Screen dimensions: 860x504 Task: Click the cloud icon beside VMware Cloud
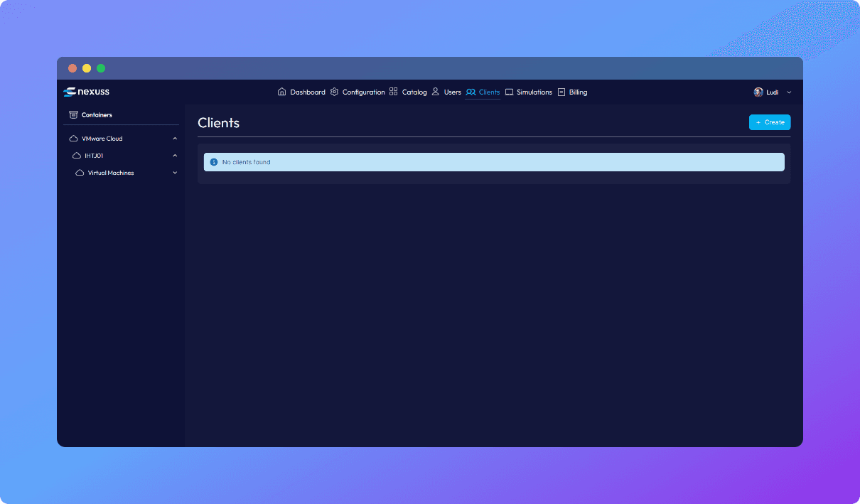pyautogui.click(x=73, y=139)
